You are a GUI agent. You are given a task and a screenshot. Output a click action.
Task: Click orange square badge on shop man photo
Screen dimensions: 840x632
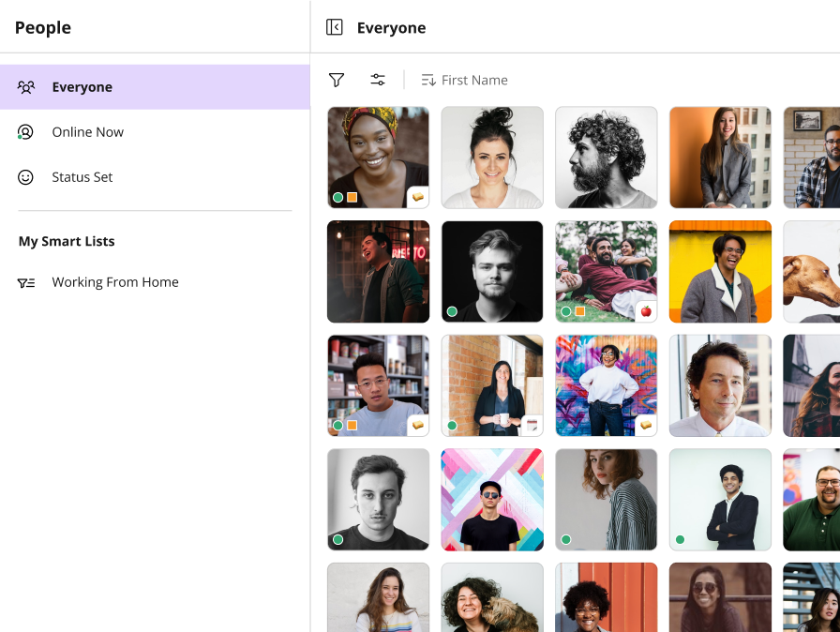click(x=352, y=426)
